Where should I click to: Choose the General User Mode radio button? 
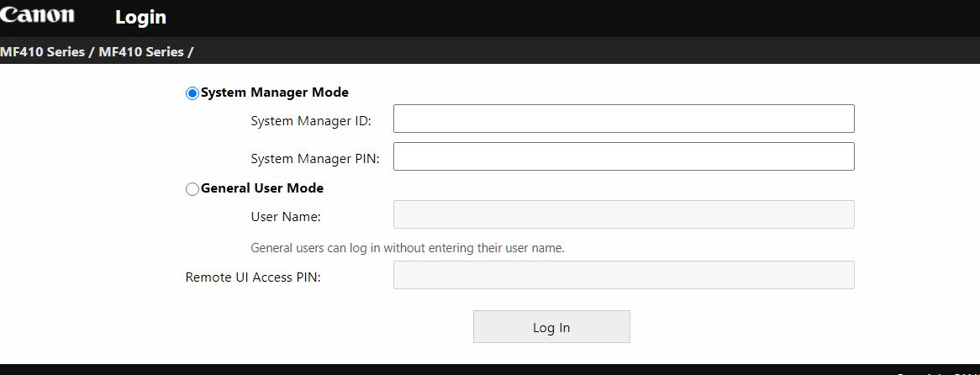coord(192,189)
